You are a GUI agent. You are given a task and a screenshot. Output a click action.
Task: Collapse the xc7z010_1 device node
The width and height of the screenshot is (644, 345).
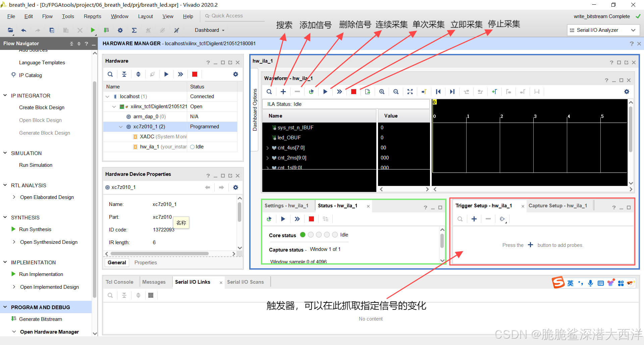click(121, 127)
